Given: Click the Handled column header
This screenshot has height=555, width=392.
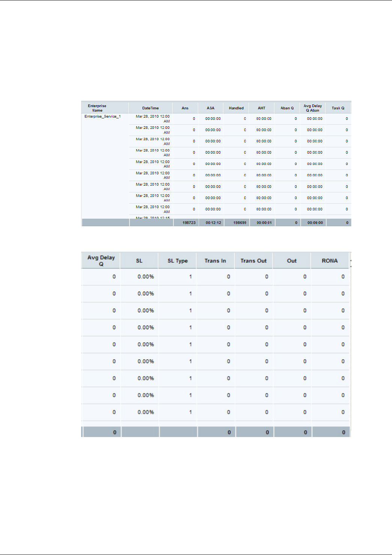Looking at the screenshot, I should pos(236,108).
